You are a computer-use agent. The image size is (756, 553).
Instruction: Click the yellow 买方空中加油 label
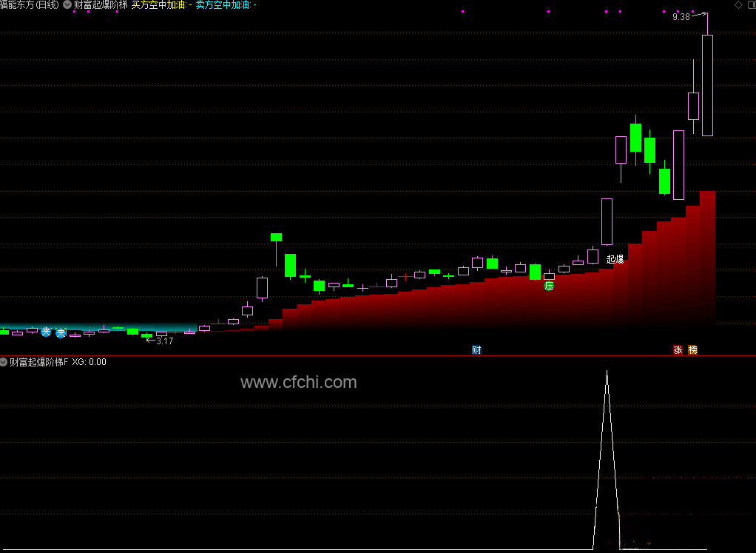coord(161,5)
